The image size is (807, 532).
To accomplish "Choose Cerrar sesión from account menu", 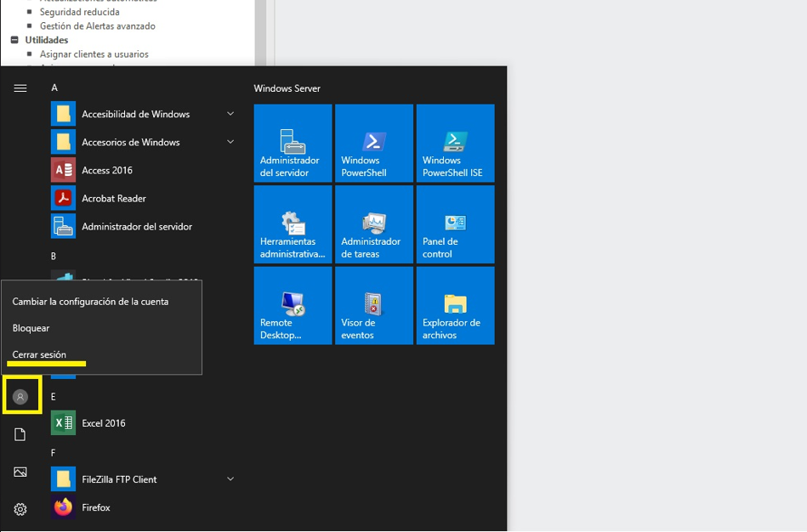I will [x=101, y=354].
